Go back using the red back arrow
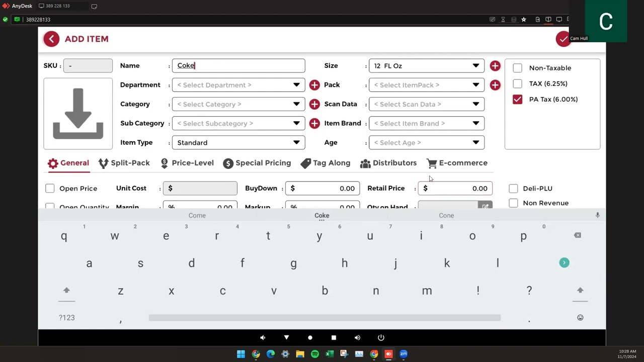The width and height of the screenshot is (644, 362). coord(51,39)
